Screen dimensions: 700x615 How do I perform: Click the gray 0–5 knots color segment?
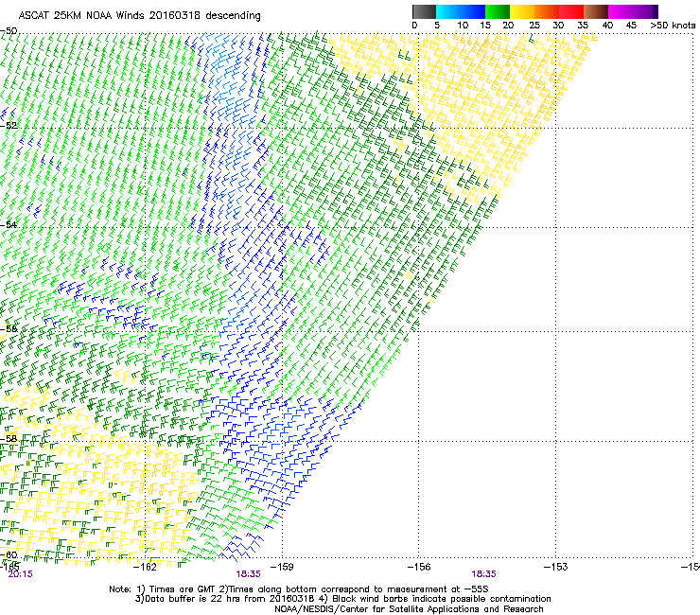424,11
